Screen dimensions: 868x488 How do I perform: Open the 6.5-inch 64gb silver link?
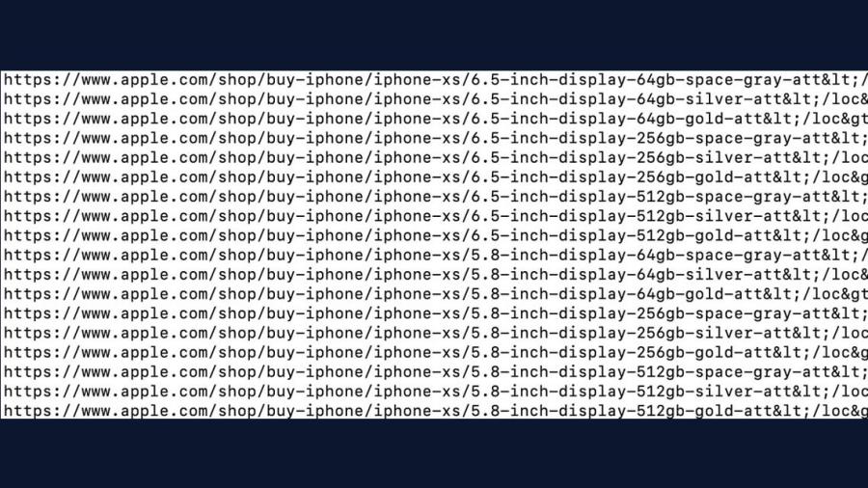point(435,99)
